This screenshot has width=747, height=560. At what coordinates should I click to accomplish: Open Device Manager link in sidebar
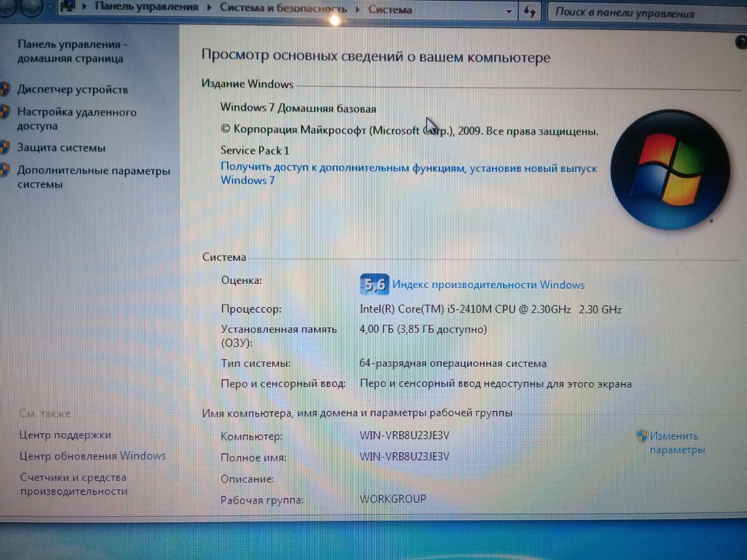(x=72, y=89)
